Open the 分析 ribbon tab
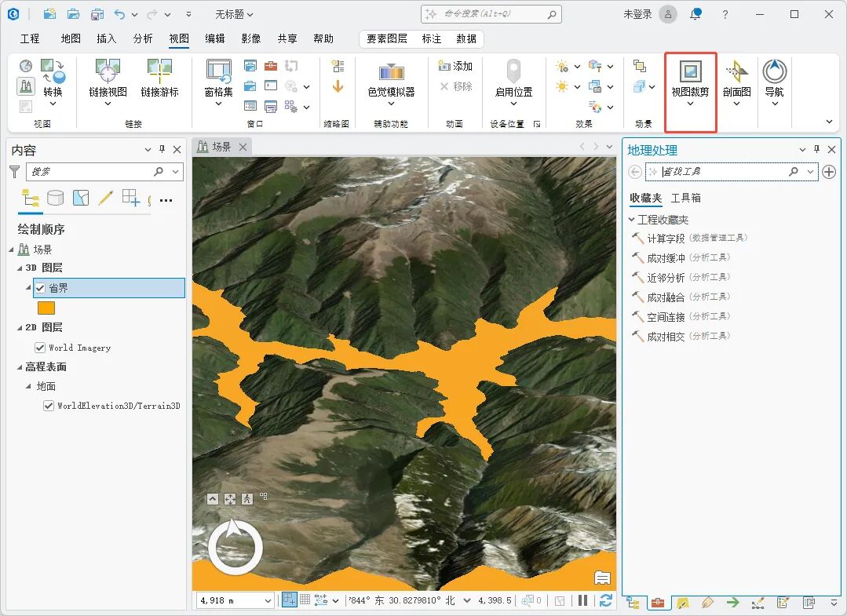Viewport: 847px width, 616px height. click(143, 38)
